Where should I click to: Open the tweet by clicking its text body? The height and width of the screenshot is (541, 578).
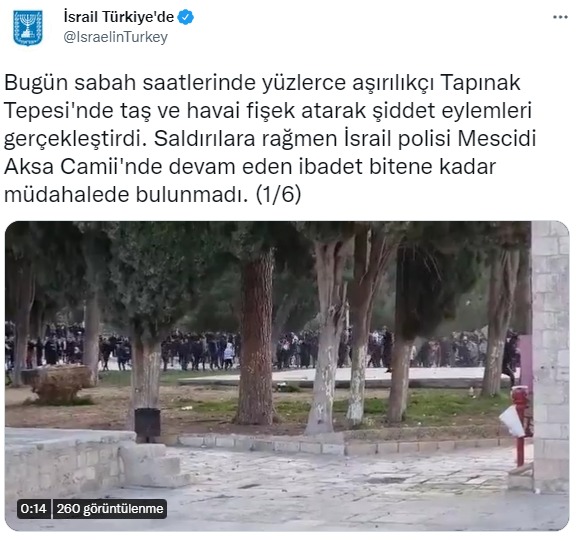point(270,139)
